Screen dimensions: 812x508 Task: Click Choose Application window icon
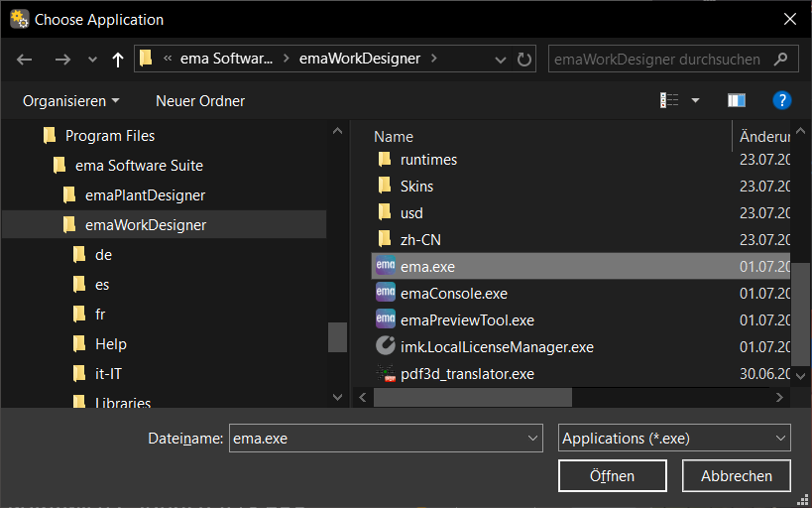coord(19,19)
